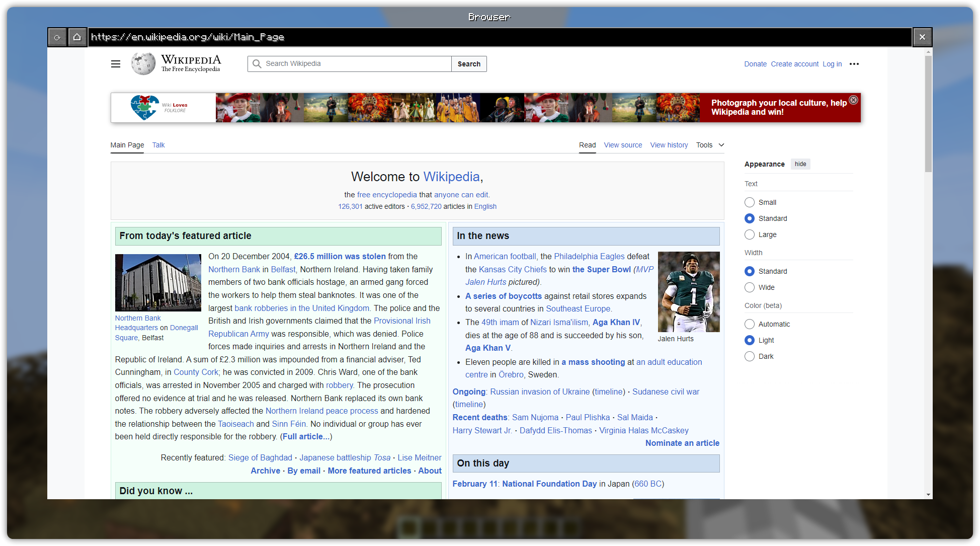Open the By email link
This screenshot has height=546, width=980.
[304, 471]
